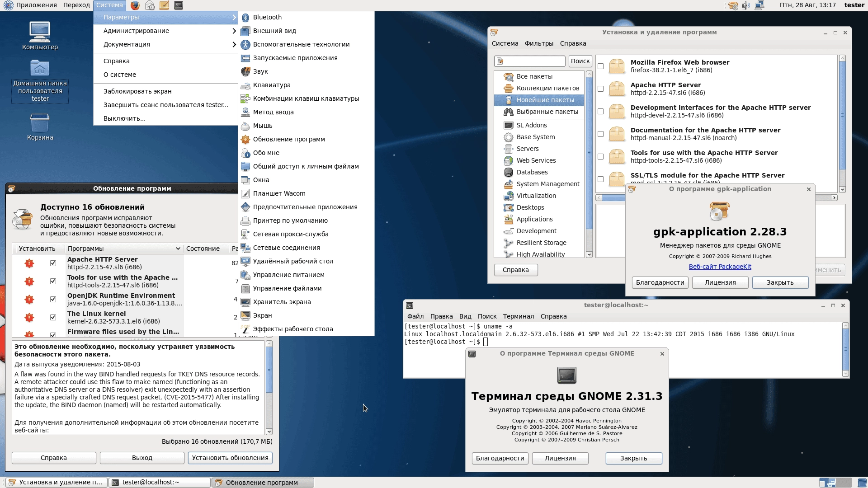The width and height of the screenshot is (868, 488).
Task: Open Принтер по умолчанию setting
Action: 306,221
